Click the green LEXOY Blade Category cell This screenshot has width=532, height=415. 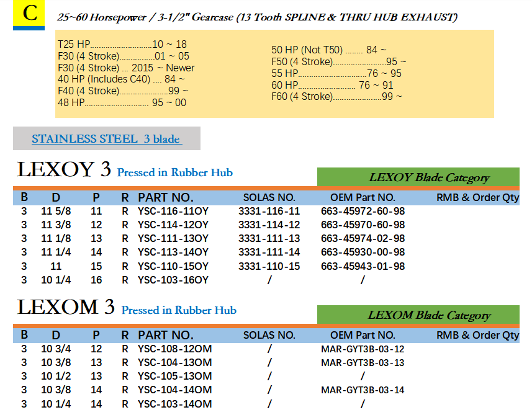click(418, 177)
